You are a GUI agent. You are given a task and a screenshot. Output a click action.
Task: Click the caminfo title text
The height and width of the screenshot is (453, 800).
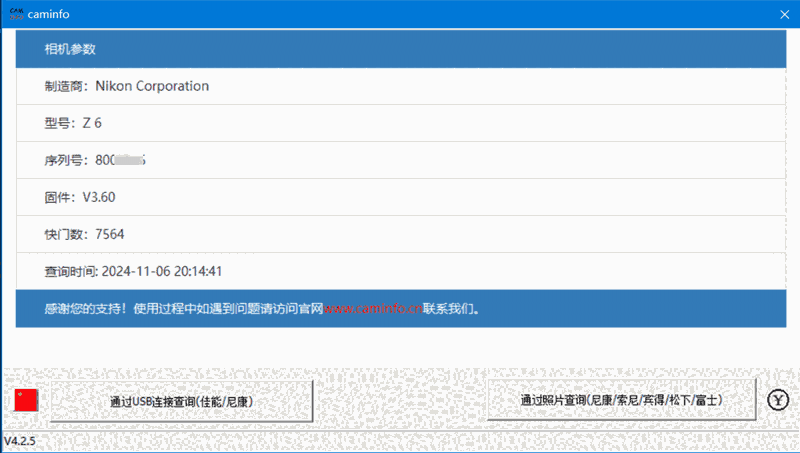tap(48, 14)
